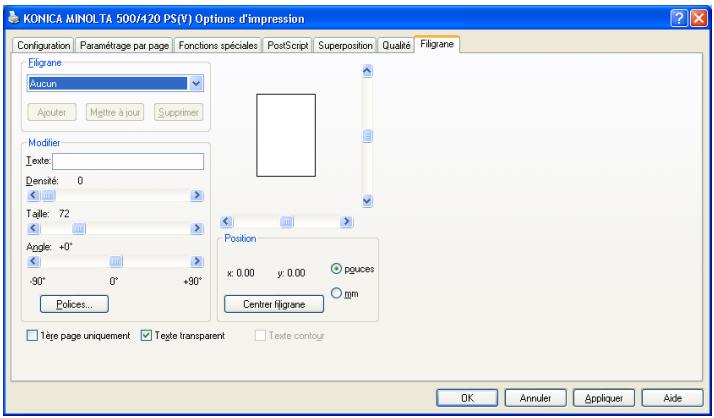Go to the Superposition tab
The image size is (714, 418).
[345, 45]
